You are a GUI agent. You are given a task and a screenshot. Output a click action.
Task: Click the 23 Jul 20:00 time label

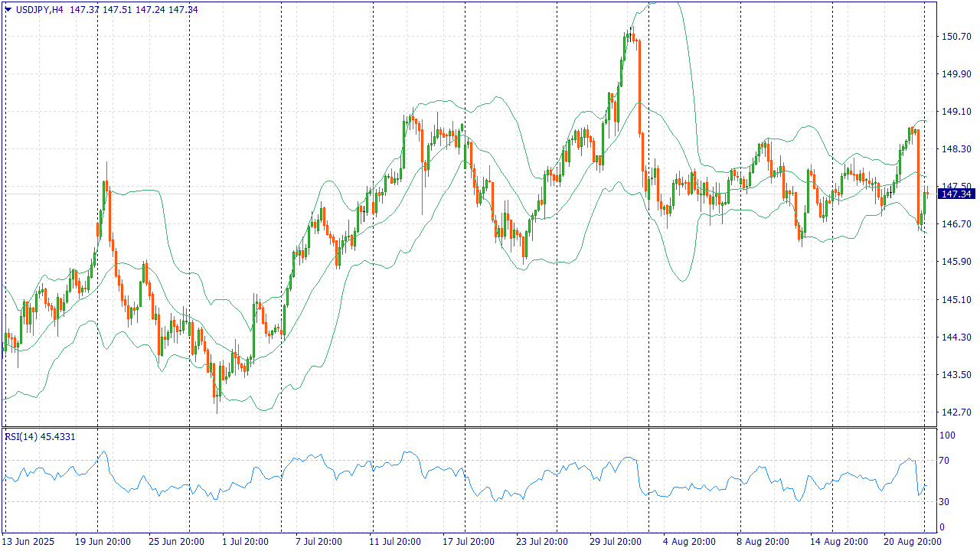[x=541, y=542]
